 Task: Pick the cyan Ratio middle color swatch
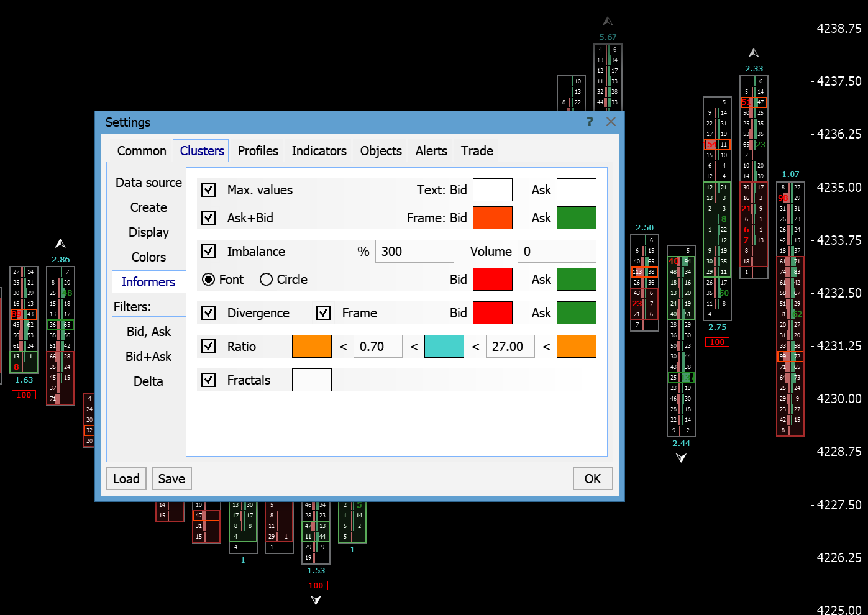[x=444, y=347]
